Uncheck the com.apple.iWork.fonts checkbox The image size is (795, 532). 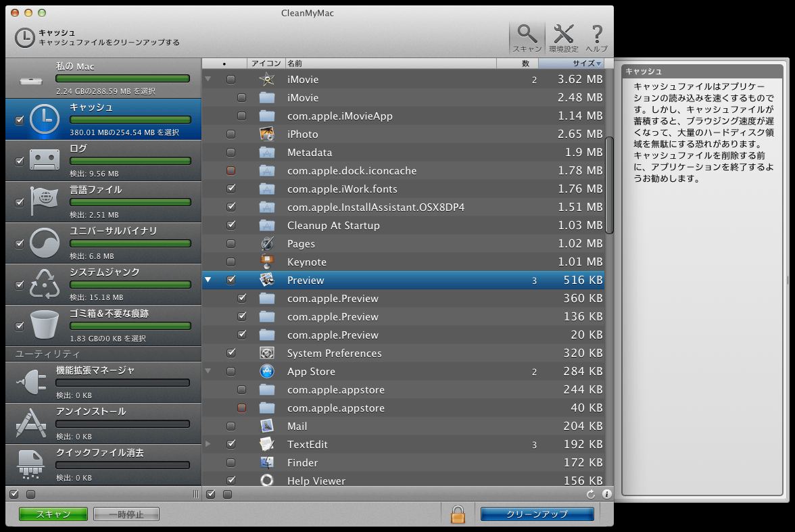pyautogui.click(x=231, y=189)
